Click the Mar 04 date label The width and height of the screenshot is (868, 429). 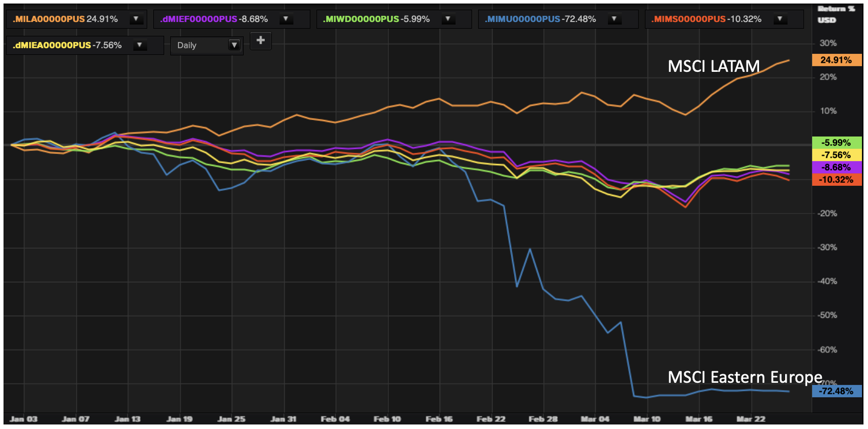pos(595,419)
